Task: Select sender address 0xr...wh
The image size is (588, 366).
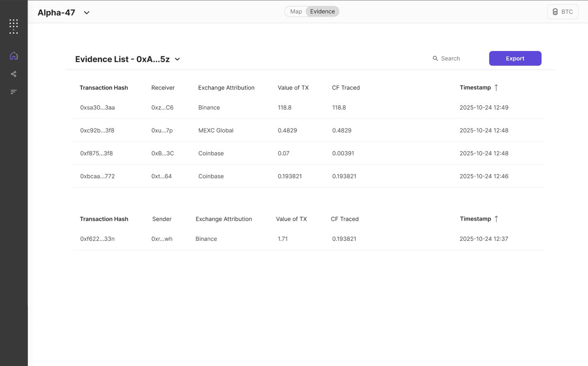Action: [162, 239]
